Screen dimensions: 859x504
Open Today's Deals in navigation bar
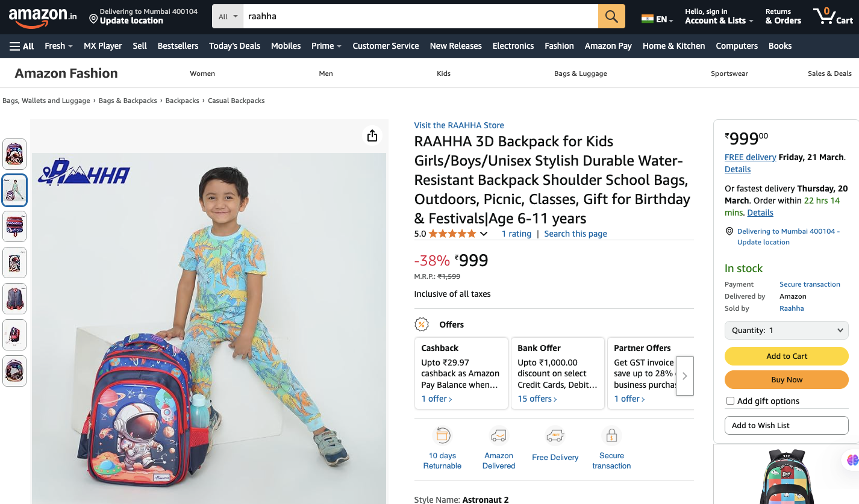234,46
